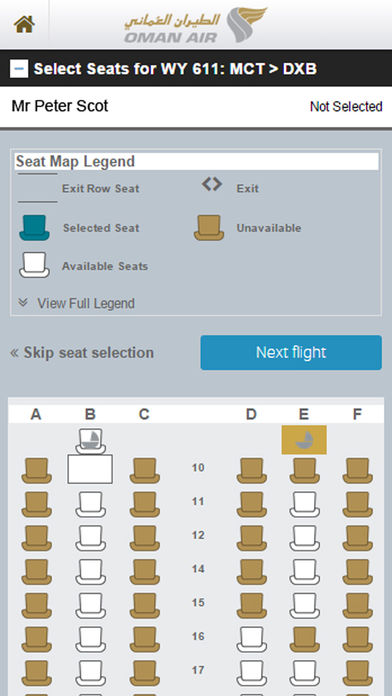Select seat 15B
392x696 pixels.
(91, 605)
